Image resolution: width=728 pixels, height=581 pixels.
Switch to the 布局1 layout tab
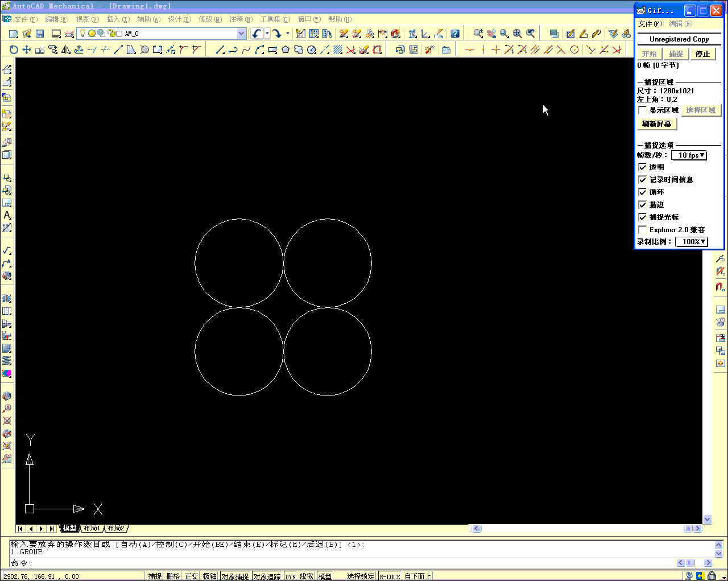(x=92, y=528)
